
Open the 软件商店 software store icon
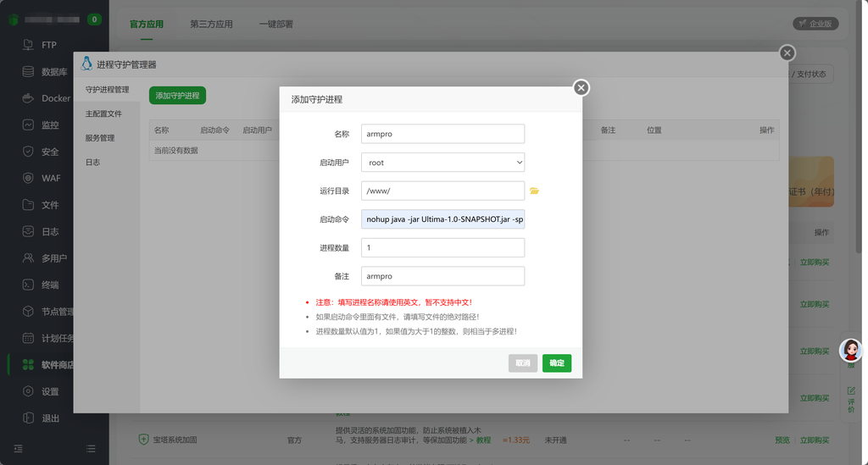point(28,364)
